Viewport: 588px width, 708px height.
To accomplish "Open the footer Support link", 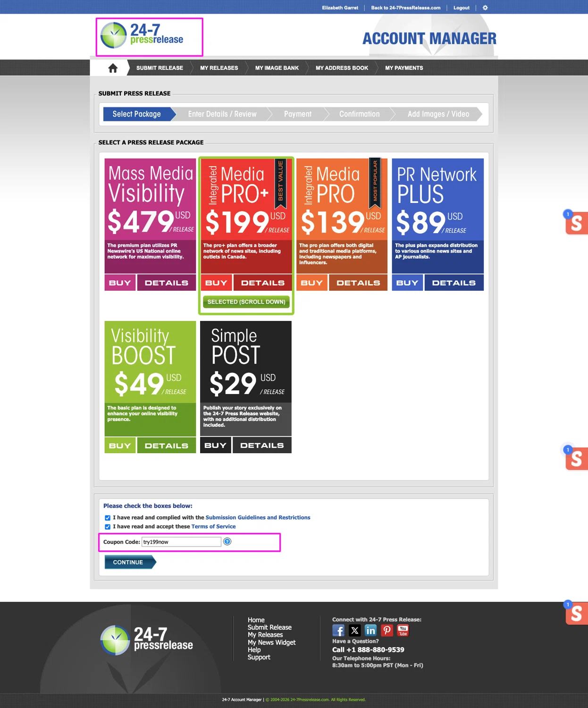I will pos(259,657).
